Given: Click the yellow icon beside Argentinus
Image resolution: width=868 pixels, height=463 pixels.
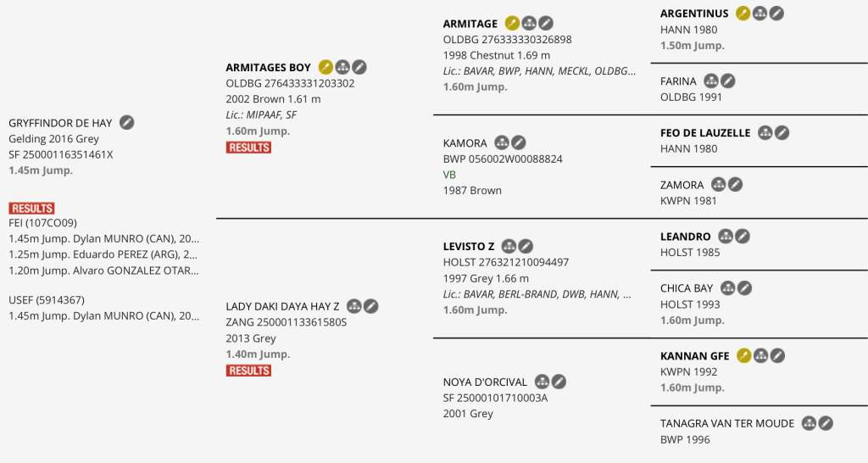Looking at the screenshot, I should click(x=743, y=14).
